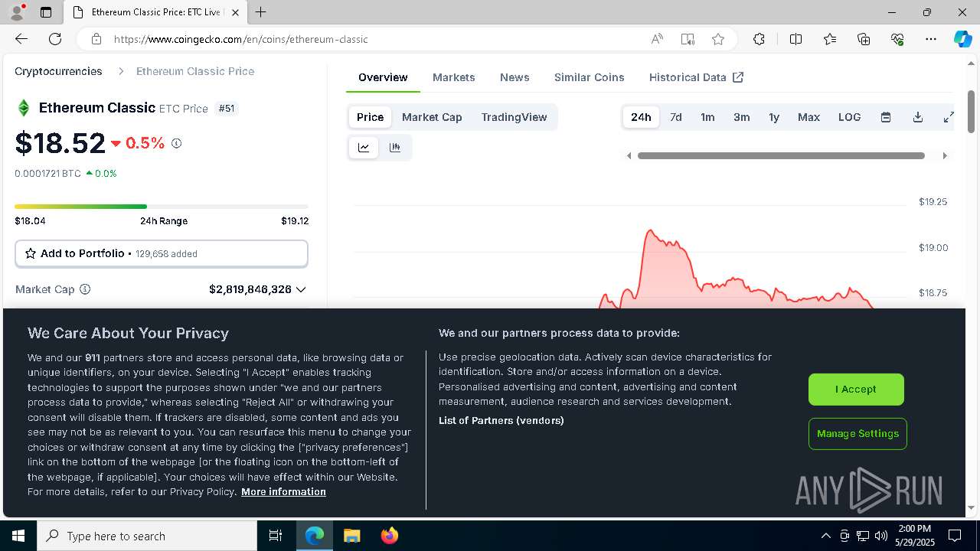This screenshot has height=551, width=980.
Task: Open the Favorites list icon
Action: 830,39
